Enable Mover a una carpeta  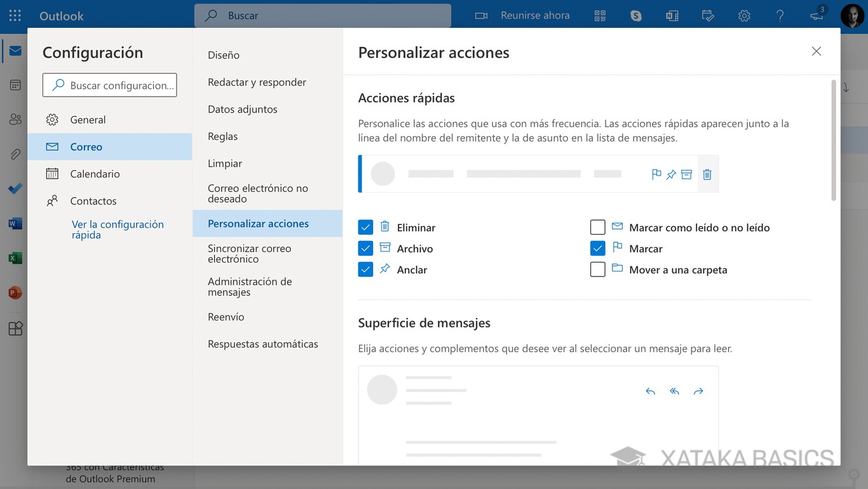tap(597, 269)
